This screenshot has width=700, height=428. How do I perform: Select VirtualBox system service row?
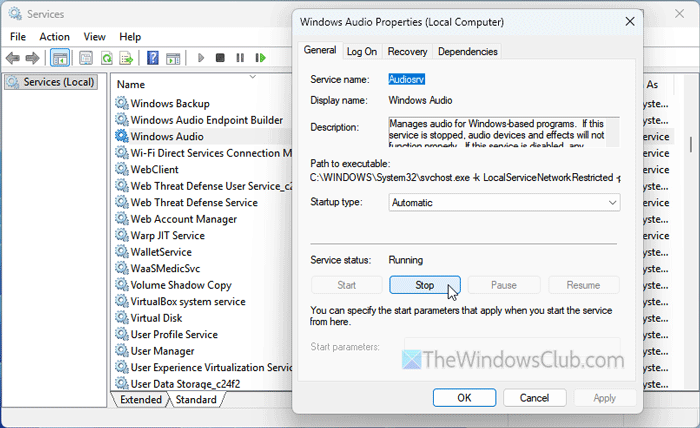click(x=188, y=301)
